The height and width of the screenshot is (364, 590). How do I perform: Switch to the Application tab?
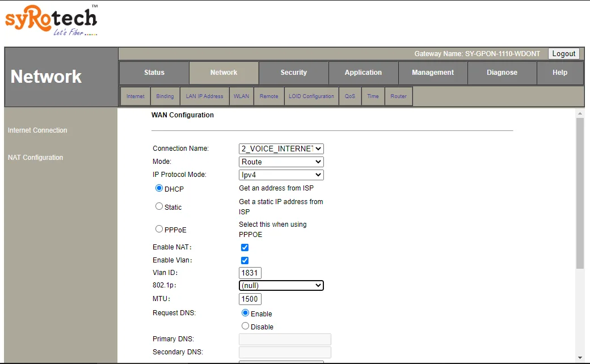click(x=363, y=73)
